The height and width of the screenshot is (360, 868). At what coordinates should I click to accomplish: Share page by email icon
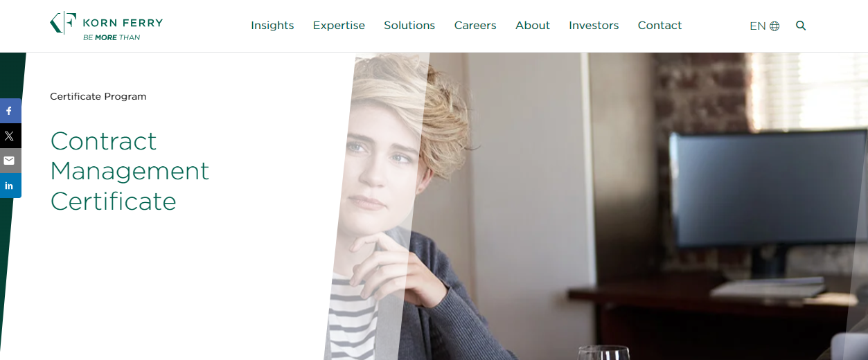click(10, 161)
